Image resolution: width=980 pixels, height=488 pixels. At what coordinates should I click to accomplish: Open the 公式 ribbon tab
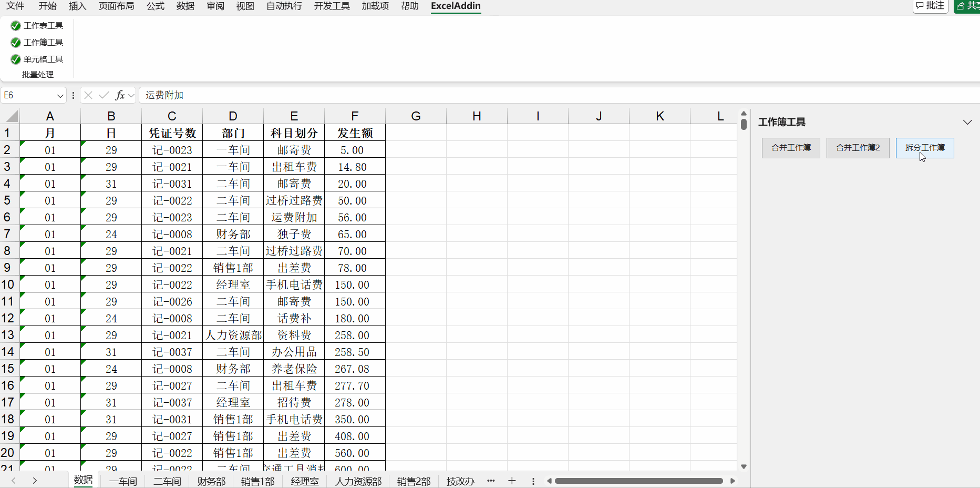[155, 6]
